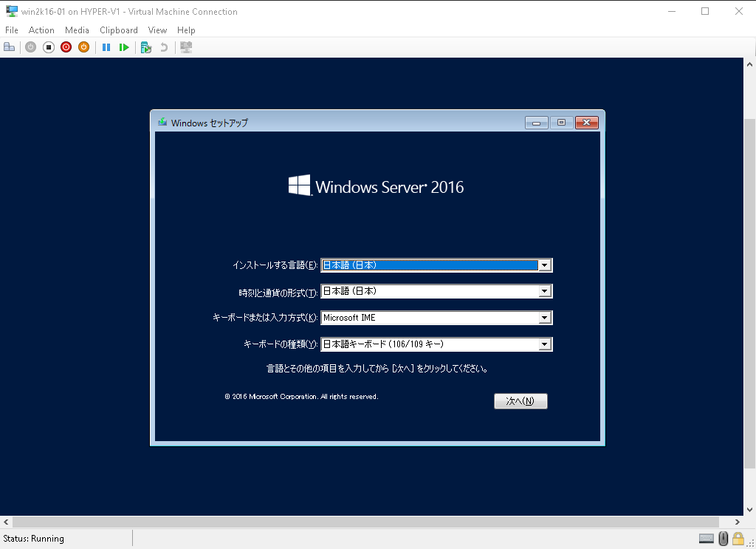Click the Windows Server 2016 logo text

coord(390,187)
